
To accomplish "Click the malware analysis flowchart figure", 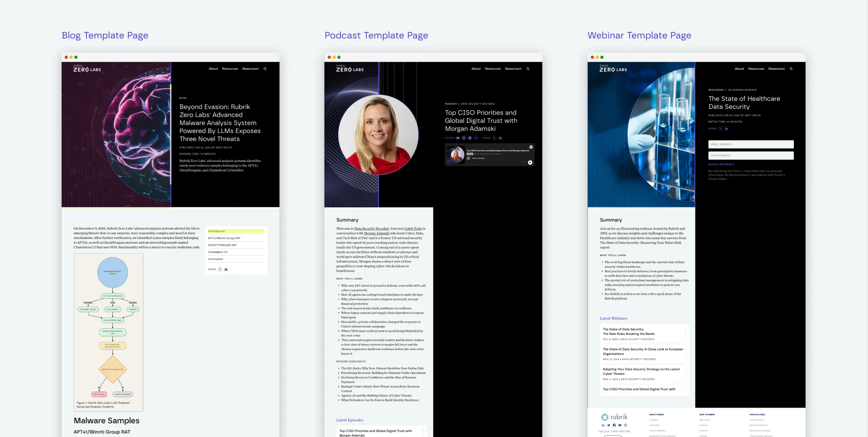I will pos(109,332).
